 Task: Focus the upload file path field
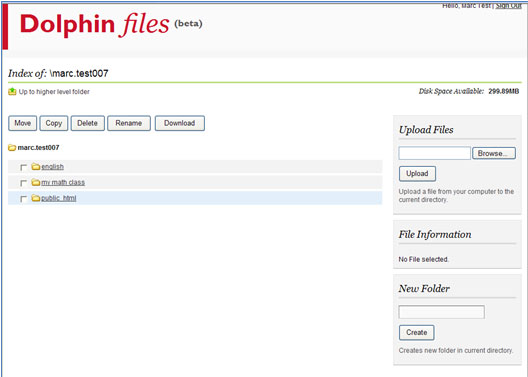click(x=434, y=153)
